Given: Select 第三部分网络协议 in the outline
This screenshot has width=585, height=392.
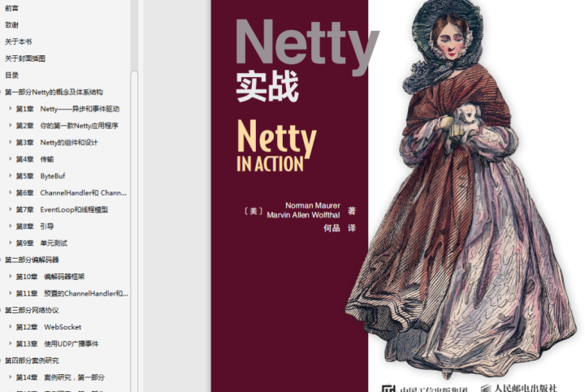Looking at the screenshot, I should click(x=32, y=310).
